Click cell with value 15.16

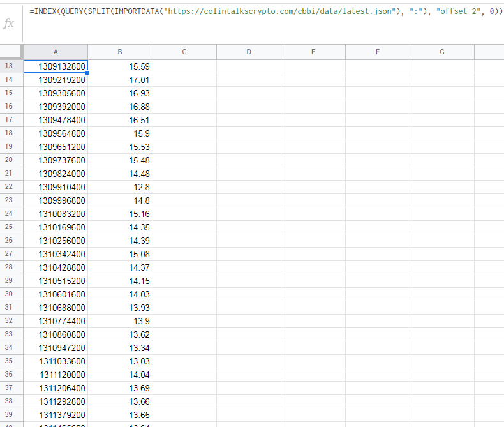click(x=120, y=214)
